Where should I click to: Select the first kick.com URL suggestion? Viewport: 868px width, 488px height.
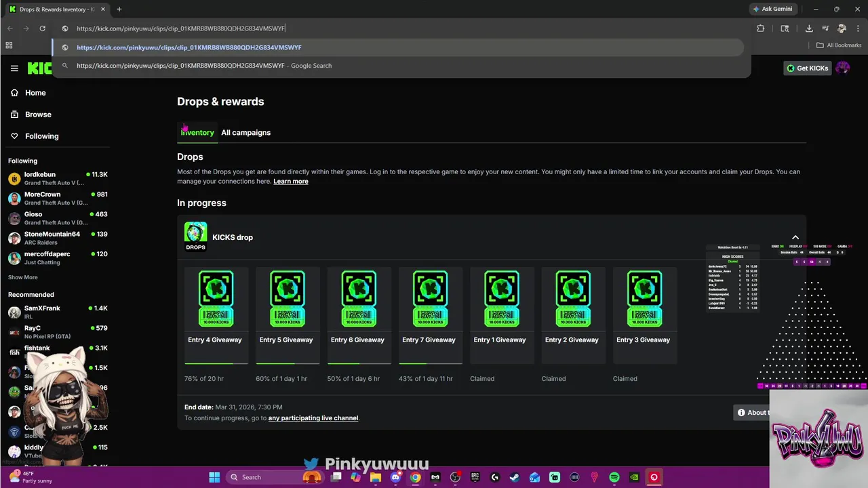point(398,47)
